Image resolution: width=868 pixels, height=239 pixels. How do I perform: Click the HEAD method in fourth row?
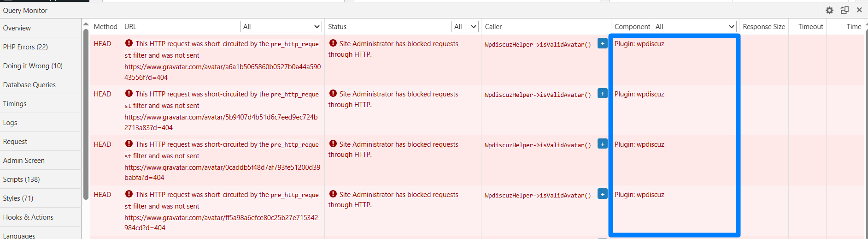tap(102, 195)
